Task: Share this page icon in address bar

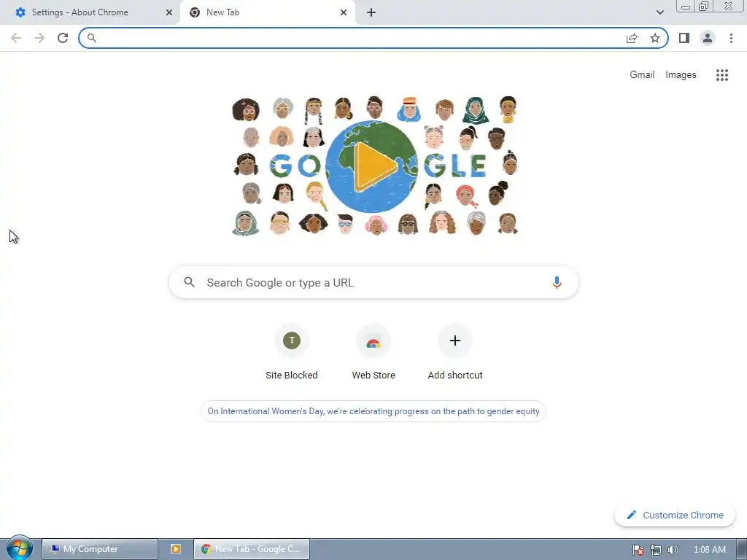Action: pos(632,38)
